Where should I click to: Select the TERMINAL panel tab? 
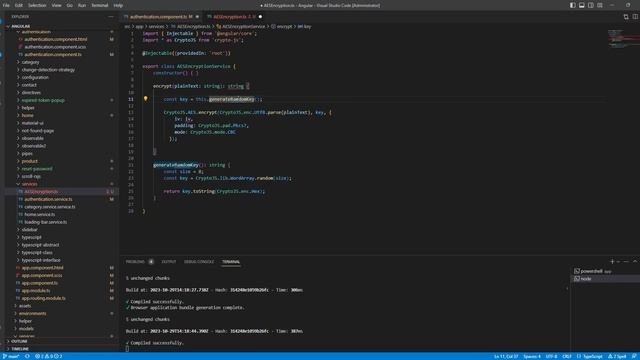231,262
